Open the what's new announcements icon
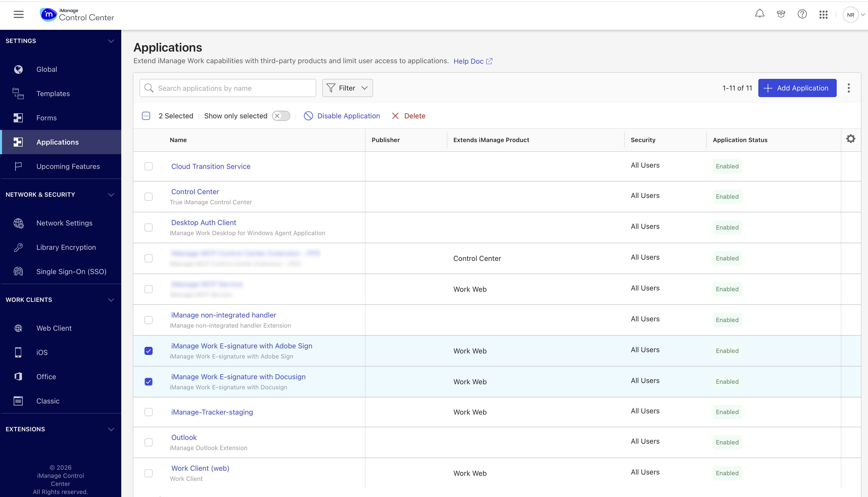This screenshot has width=868, height=497. [x=781, y=14]
